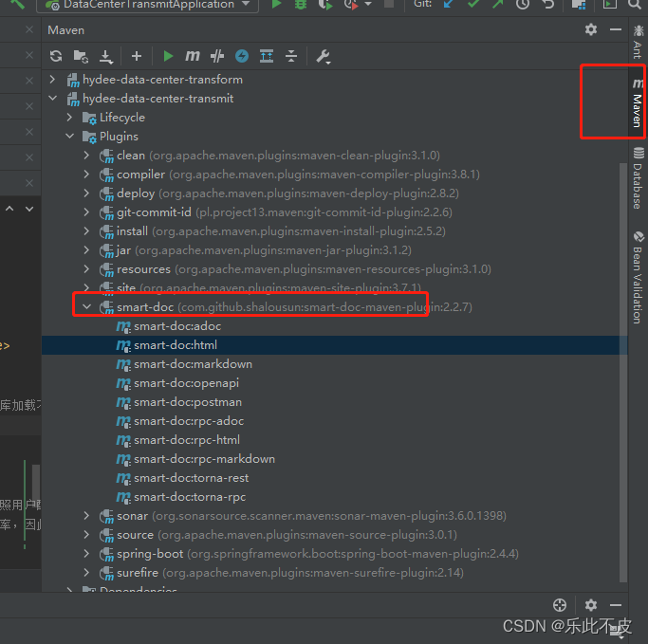Image resolution: width=648 pixels, height=644 pixels.
Task: Open the bottom panel gear settings
Action: click(x=591, y=605)
